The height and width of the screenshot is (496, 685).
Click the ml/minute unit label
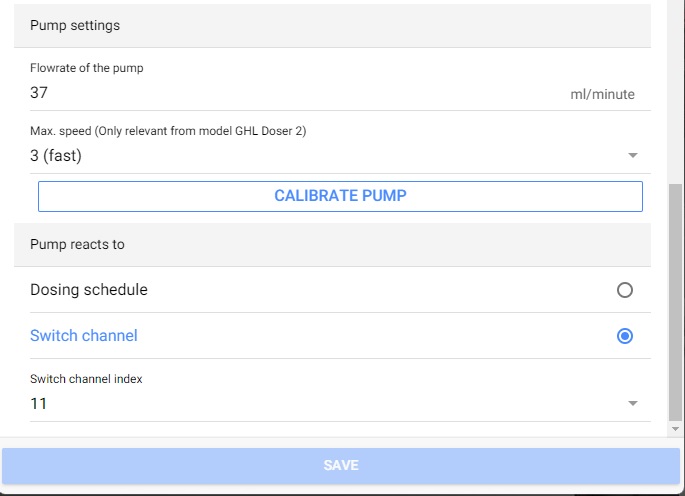[x=602, y=94]
